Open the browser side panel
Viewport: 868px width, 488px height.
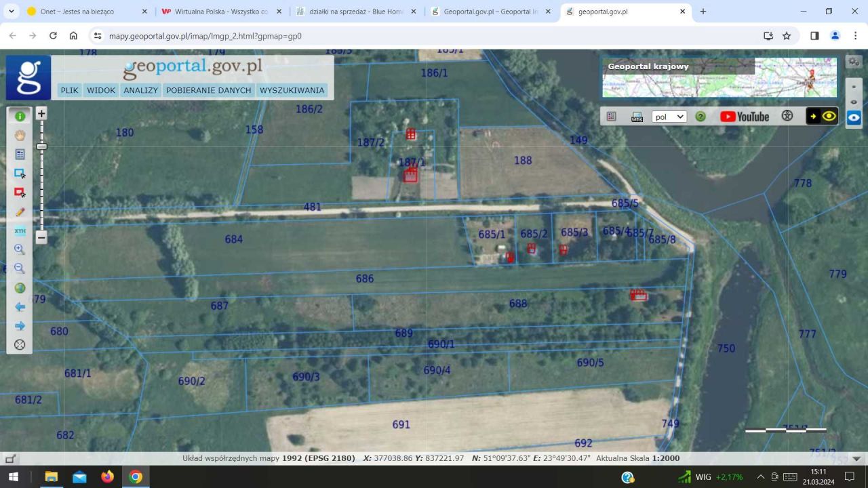tap(814, 36)
